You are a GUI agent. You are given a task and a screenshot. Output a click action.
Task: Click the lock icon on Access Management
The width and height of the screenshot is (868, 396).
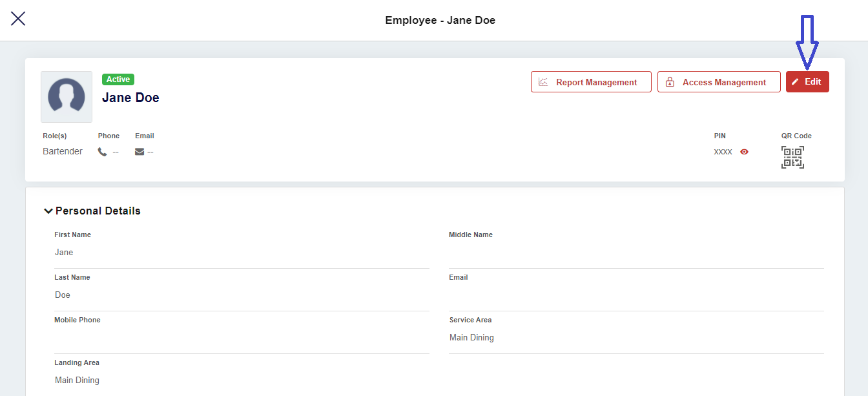pyautogui.click(x=670, y=81)
